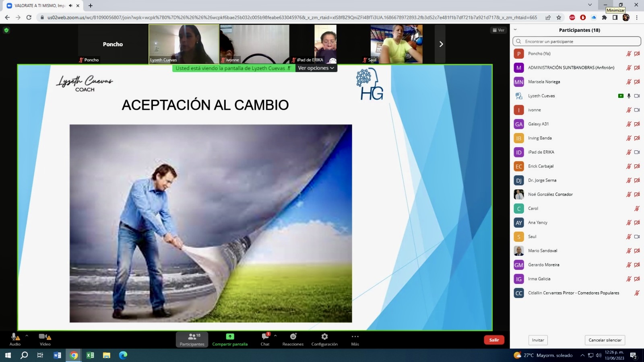
Task: Click the red Salir button
Action: click(x=494, y=340)
